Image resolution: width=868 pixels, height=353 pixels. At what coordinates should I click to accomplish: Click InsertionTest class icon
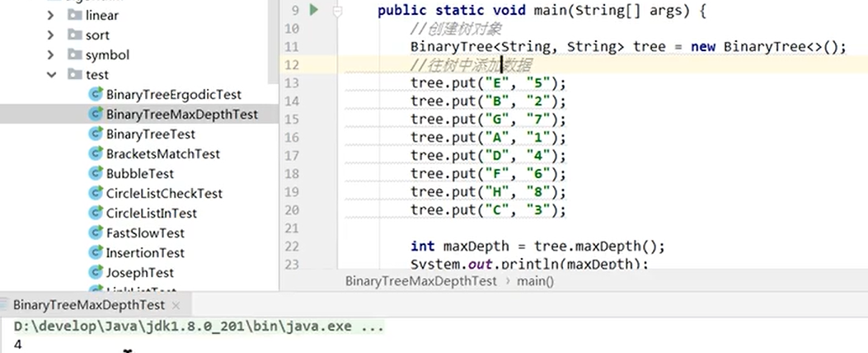click(96, 252)
